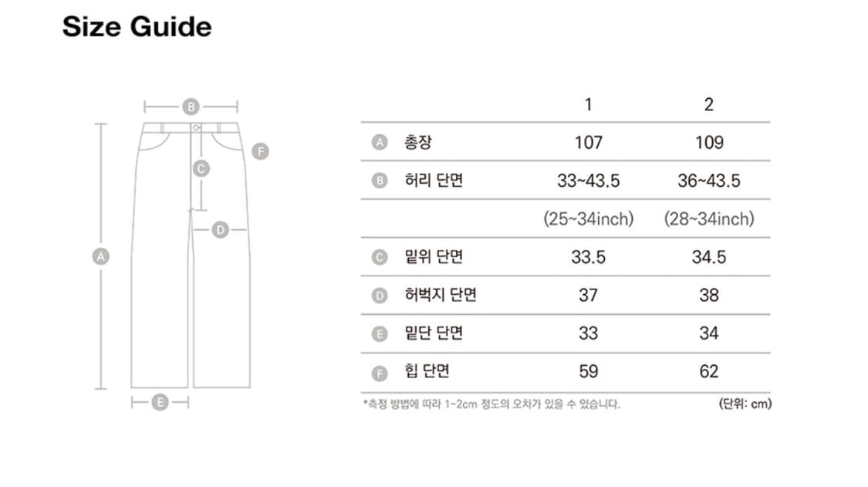Select the C badge beside 밑위 단면

(x=379, y=257)
